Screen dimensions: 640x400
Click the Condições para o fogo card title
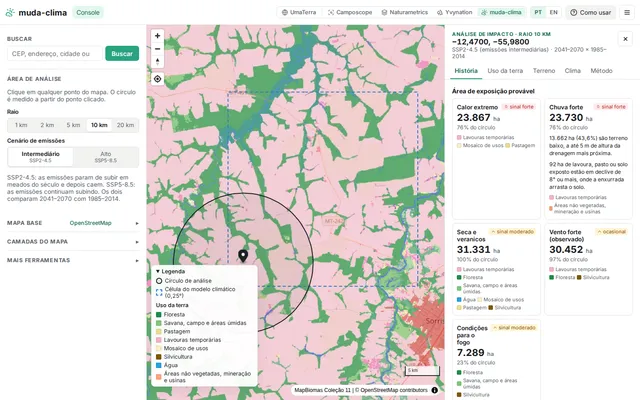click(472, 335)
